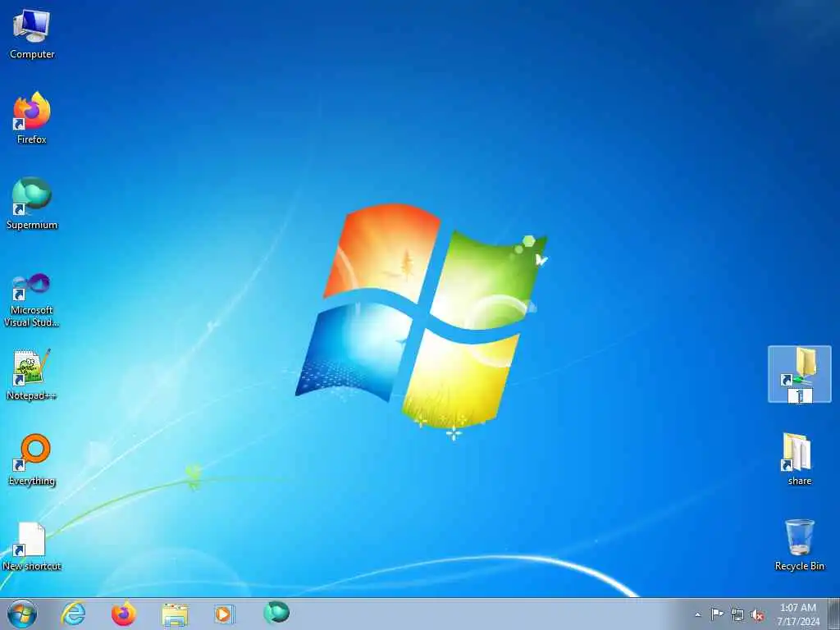Image resolution: width=840 pixels, height=630 pixels.
Task: Launch Supermium from the taskbar
Action: 276,612
